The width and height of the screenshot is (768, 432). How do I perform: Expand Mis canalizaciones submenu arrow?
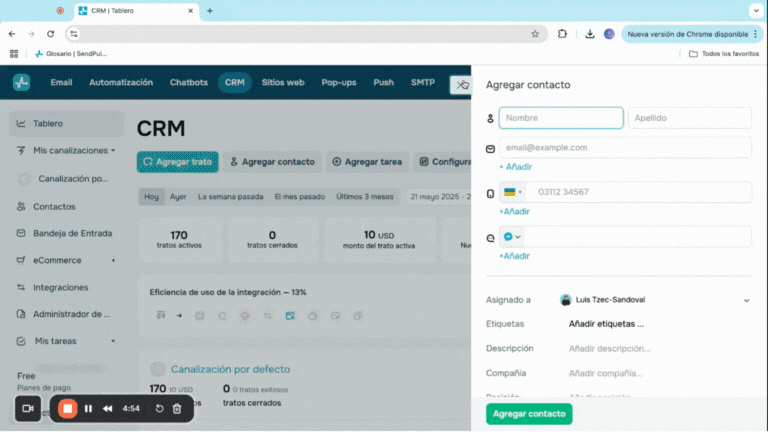pyautogui.click(x=113, y=150)
